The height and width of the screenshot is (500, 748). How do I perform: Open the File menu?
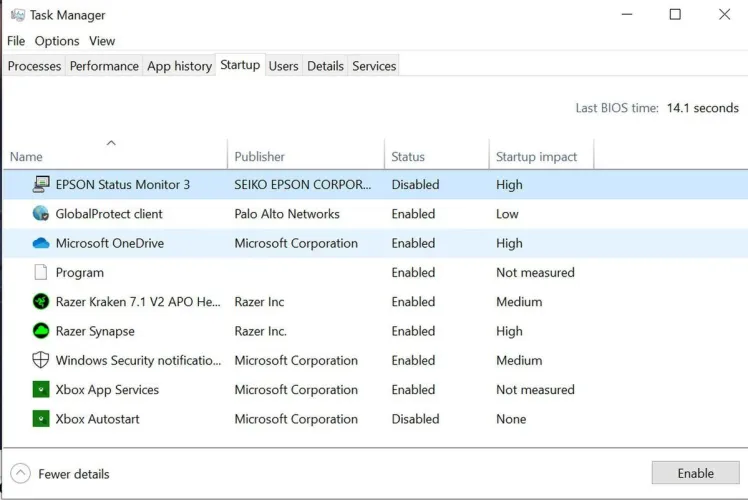point(16,41)
